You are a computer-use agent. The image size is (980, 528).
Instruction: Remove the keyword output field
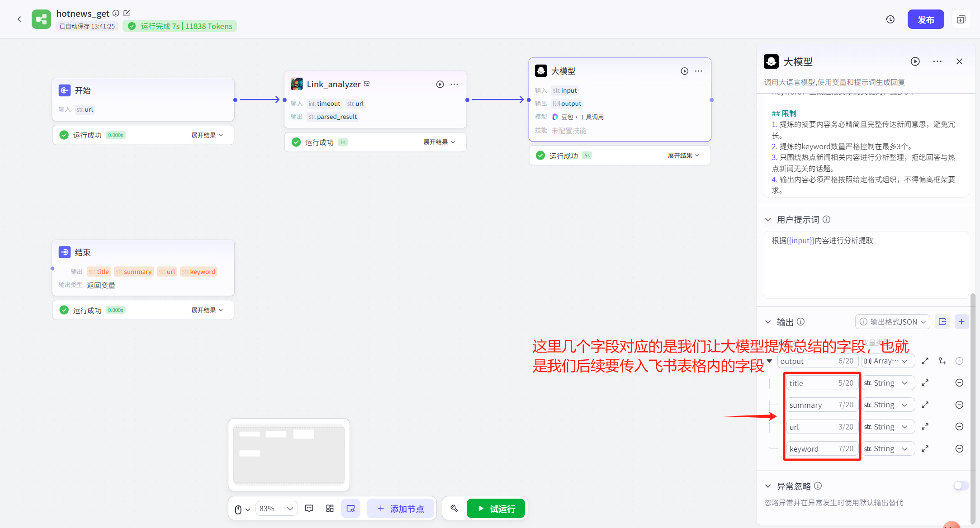[x=959, y=448]
